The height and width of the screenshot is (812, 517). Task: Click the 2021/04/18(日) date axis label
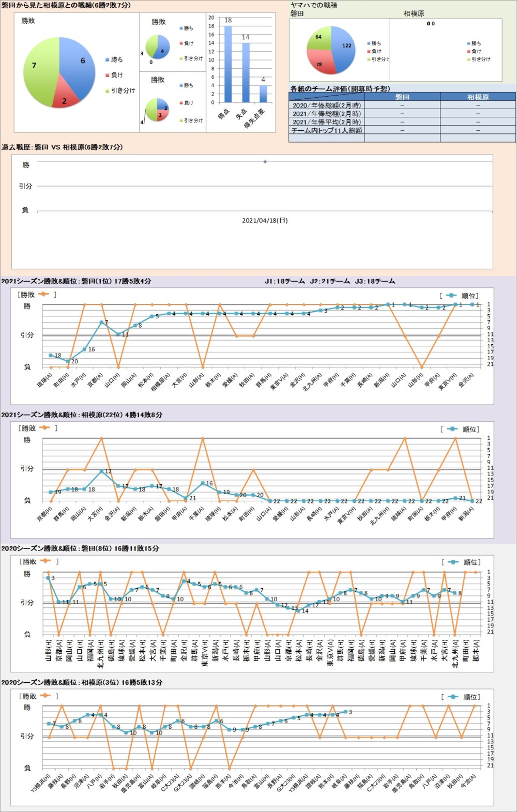(x=265, y=221)
